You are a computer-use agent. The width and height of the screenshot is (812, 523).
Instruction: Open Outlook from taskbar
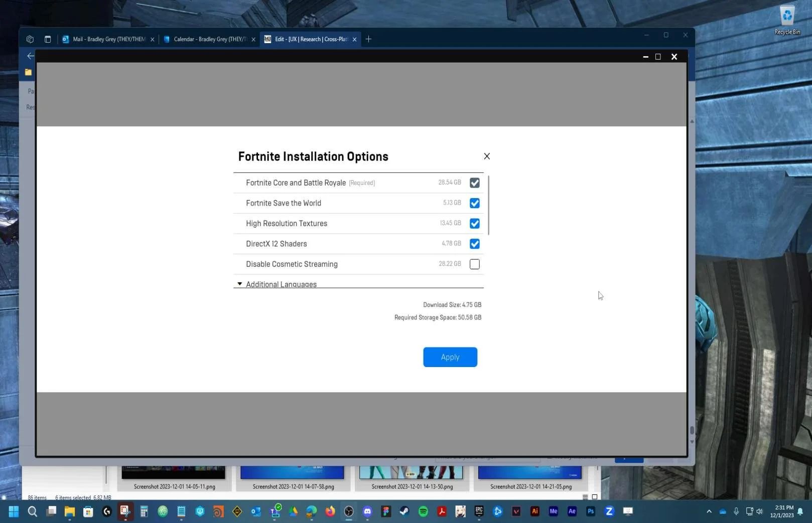pyautogui.click(x=256, y=511)
